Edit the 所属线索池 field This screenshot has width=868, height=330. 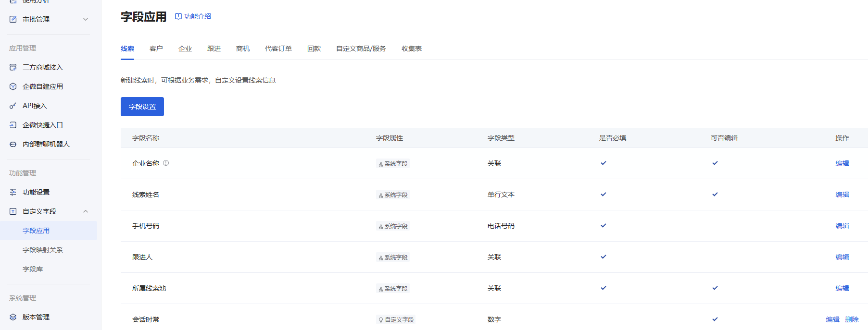click(x=842, y=288)
